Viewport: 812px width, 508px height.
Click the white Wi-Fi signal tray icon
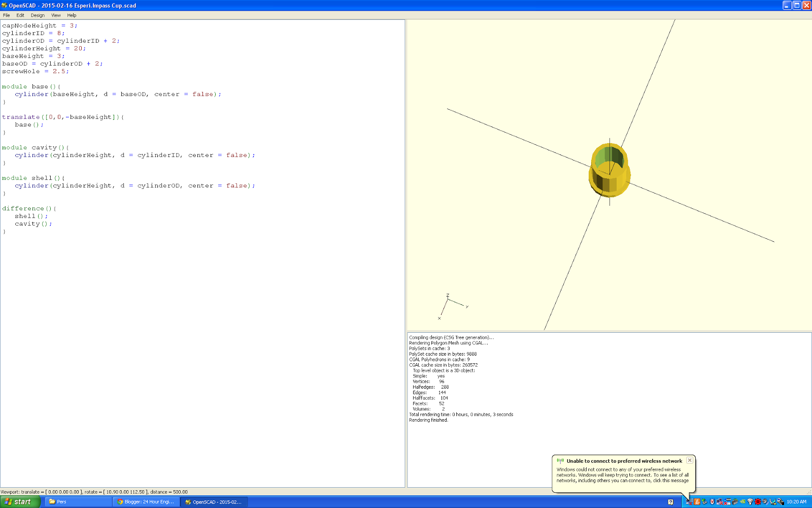750,502
